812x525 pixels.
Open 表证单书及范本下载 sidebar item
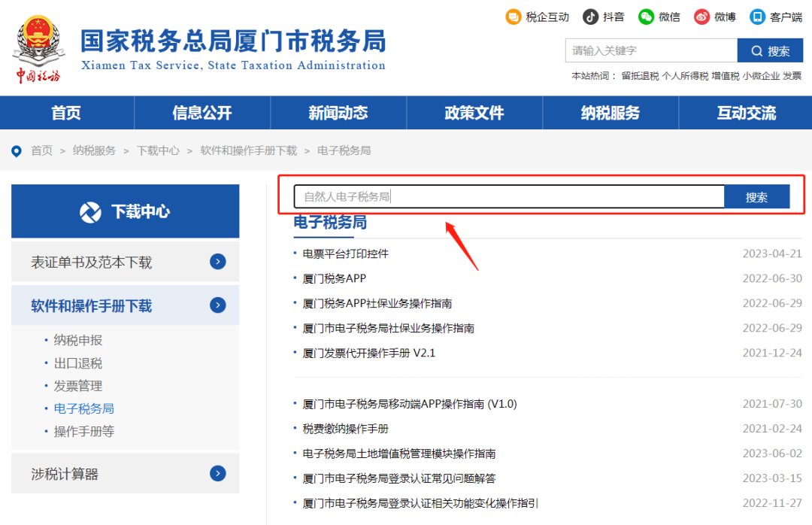tap(126, 262)
